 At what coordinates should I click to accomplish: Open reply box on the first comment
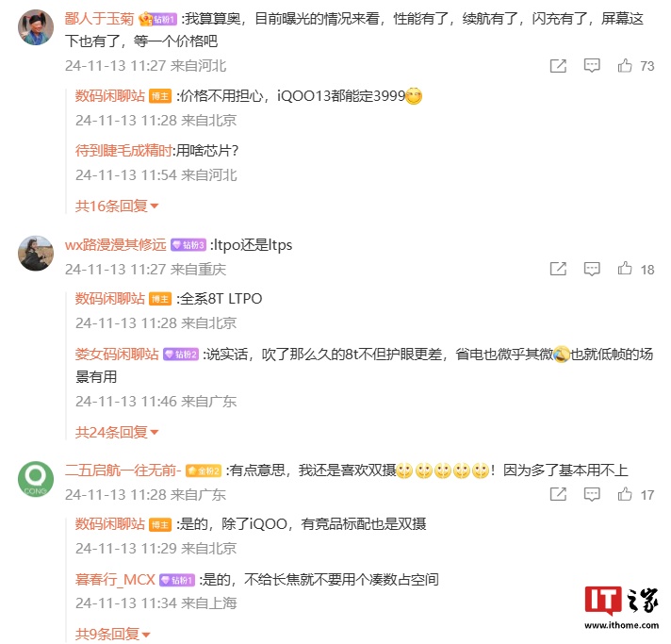coord(592,65)
